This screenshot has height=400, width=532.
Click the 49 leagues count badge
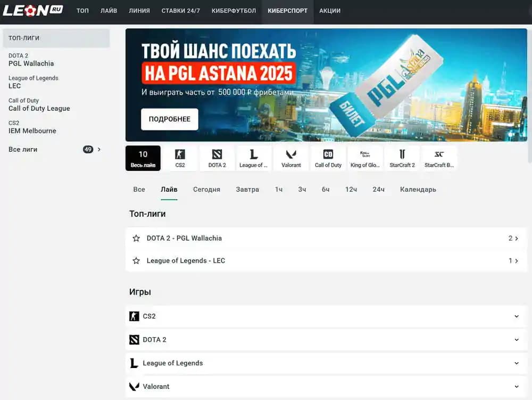[x=88, y=150]
